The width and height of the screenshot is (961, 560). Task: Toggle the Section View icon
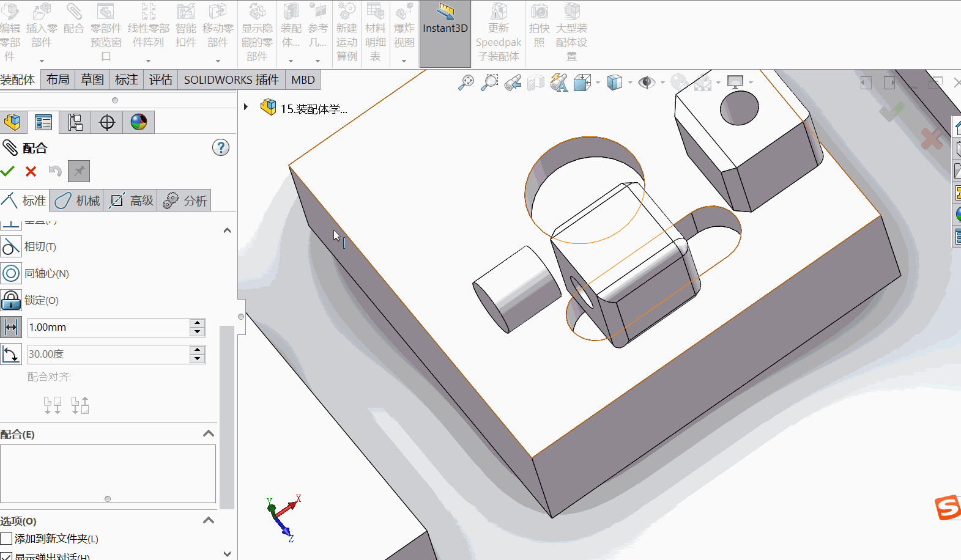click(536, 83)
